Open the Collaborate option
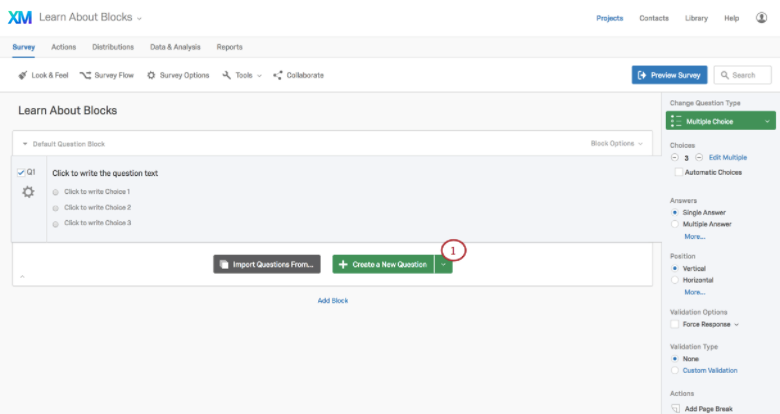 click(x=298, y=75)
